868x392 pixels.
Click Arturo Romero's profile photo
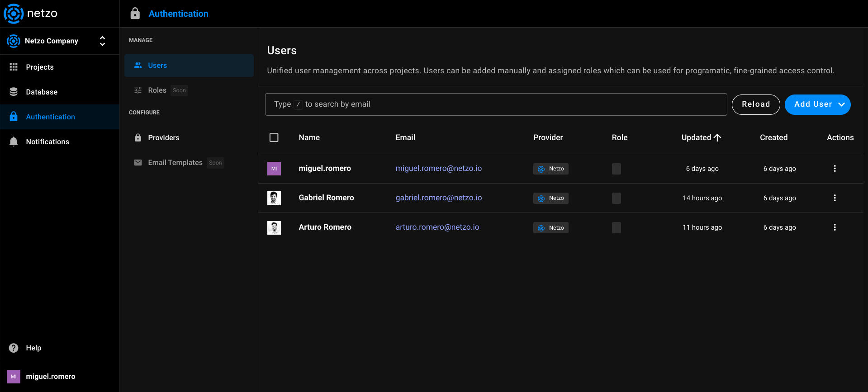click(274, 227)
